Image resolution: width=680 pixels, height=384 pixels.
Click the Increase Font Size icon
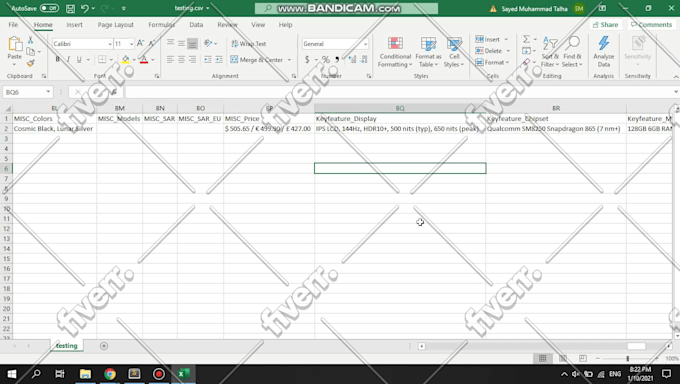coord(141,43)
